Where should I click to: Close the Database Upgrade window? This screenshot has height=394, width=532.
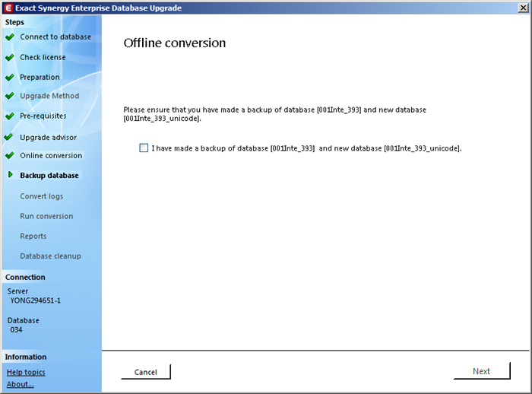(523, 8)
